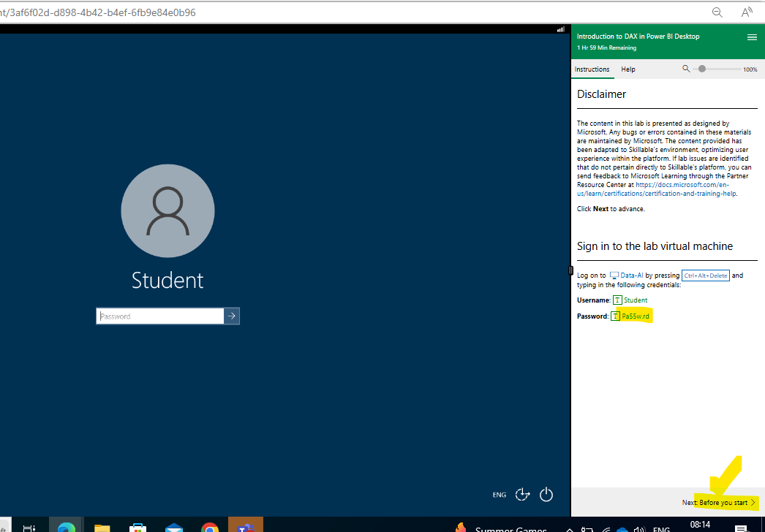This screenshot has height=532, width=765.
Task: Select the Instructions tab
Action: coord(592,69)
